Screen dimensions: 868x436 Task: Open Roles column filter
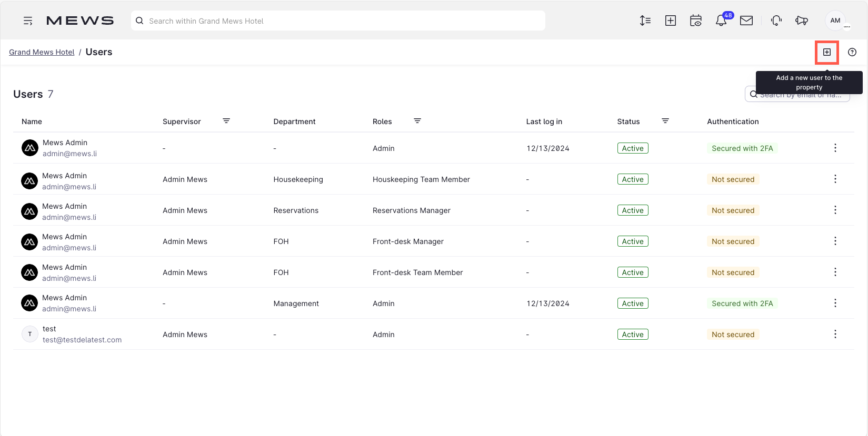tap(417, 121)
